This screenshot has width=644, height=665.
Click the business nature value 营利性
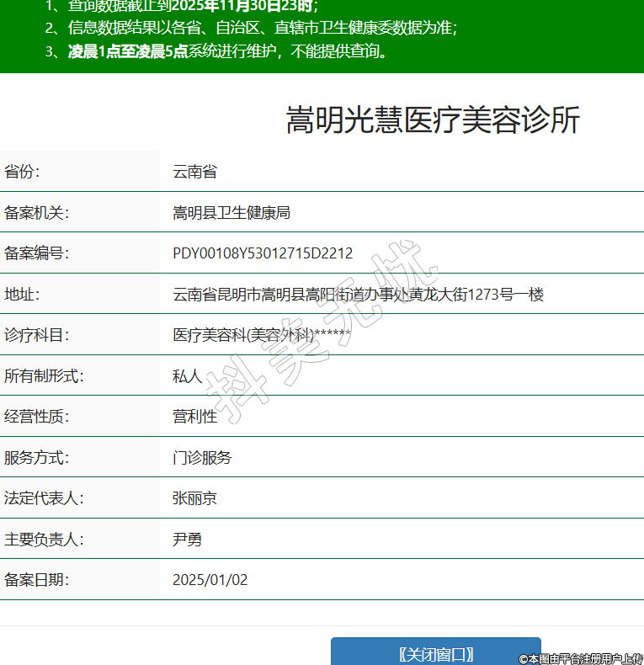[x=194, y=417]
